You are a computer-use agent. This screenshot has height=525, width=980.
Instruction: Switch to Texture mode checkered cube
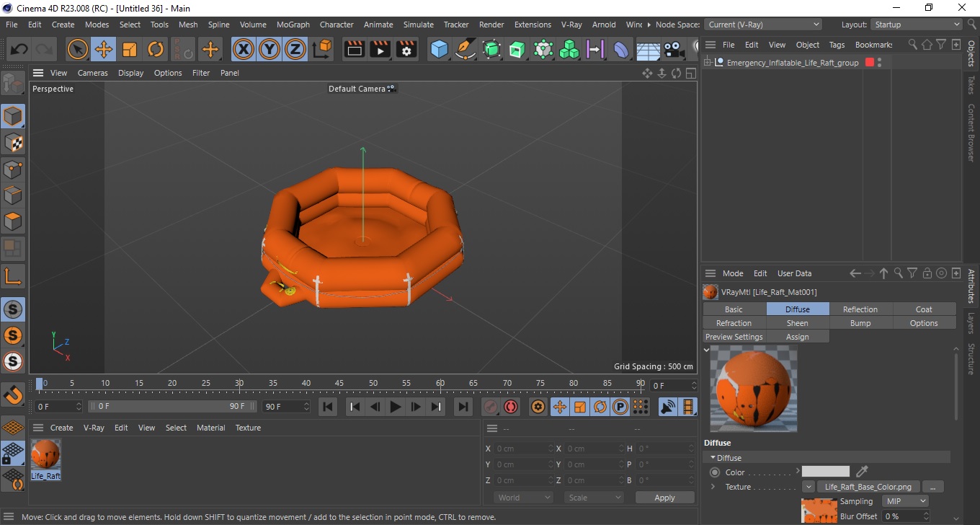[x=13, y=143]
